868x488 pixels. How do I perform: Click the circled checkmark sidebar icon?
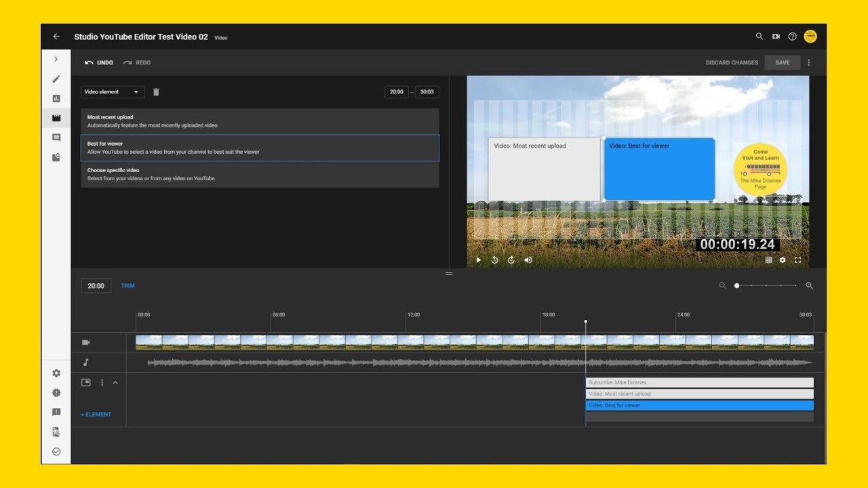(56, 451)
